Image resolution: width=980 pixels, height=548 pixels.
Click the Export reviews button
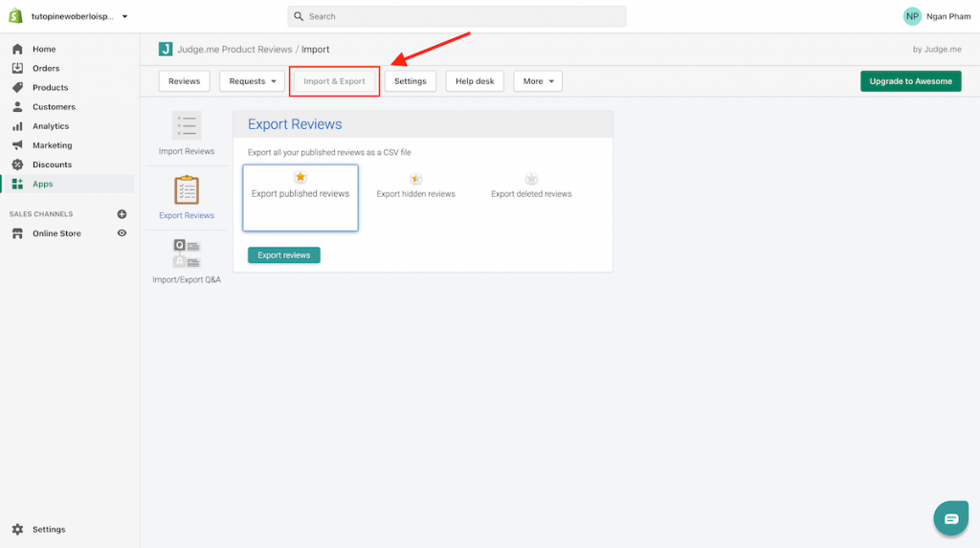(x=283, y=255)
